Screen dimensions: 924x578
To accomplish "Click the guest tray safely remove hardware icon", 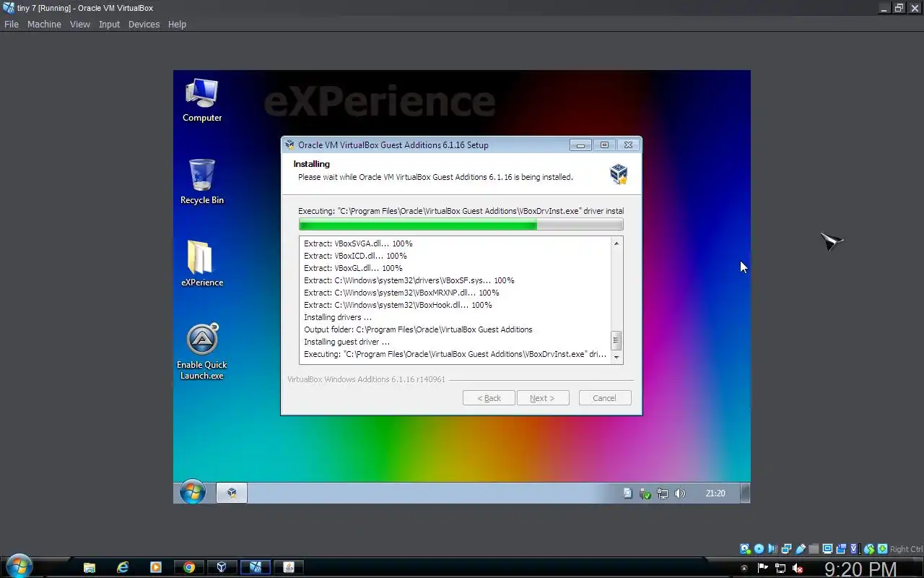I will point(645,493).
